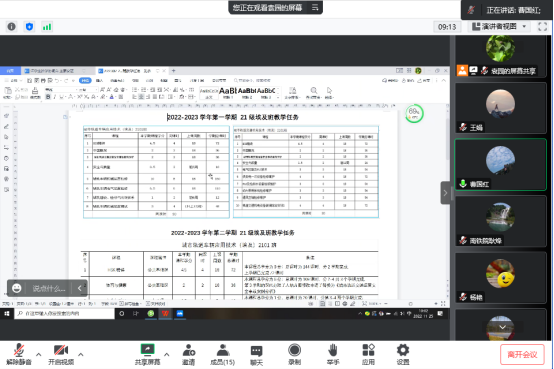Open the 成员(15) members list
The width and height of the screenshot is (554, 369).
coord(223,355)
